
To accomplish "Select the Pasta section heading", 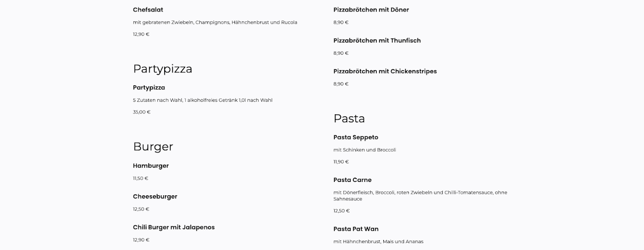I will pyautogui.click(x=349, y=119).
